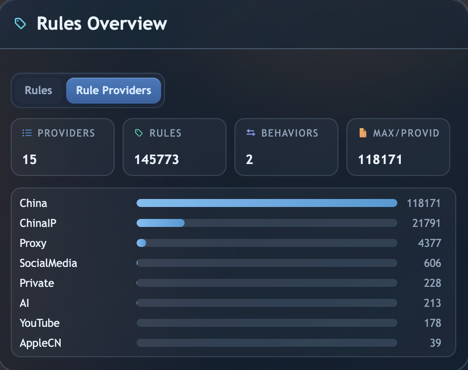Select the AI provider label
This screenshot has width=468, height=370.
24,303
